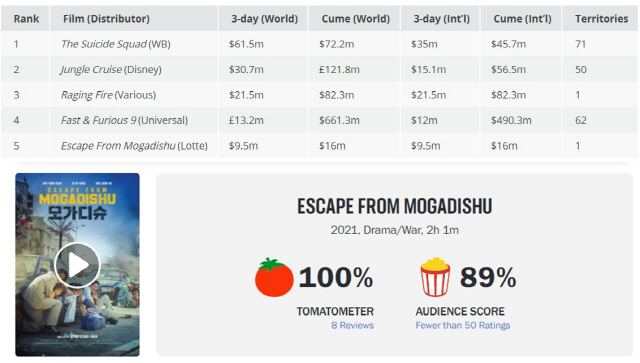
Task: Click the Jungle Cruise film title
Action: pos(91,69)
